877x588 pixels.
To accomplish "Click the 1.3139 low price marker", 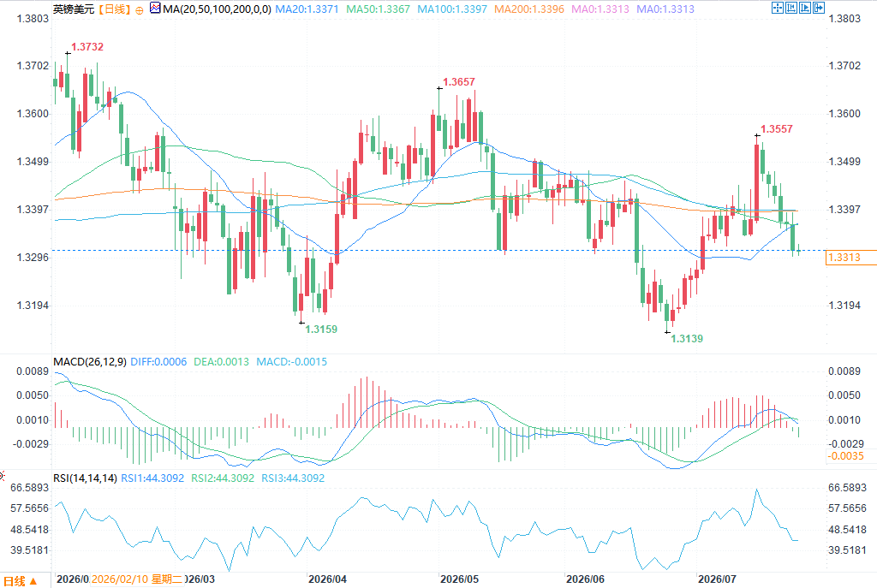I will (x=687, y=339).
